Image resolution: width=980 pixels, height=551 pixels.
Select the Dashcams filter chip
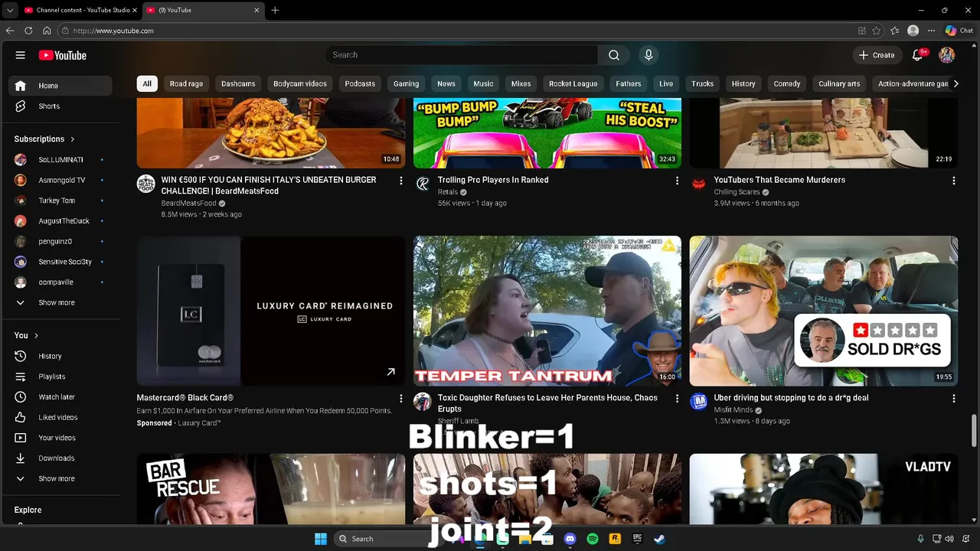[238, 83]
